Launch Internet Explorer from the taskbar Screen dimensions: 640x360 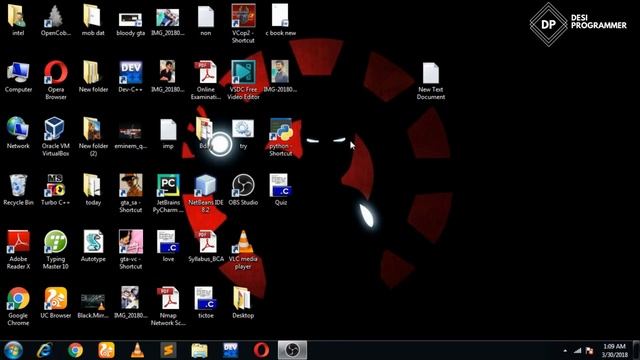[x=44, y=351]
